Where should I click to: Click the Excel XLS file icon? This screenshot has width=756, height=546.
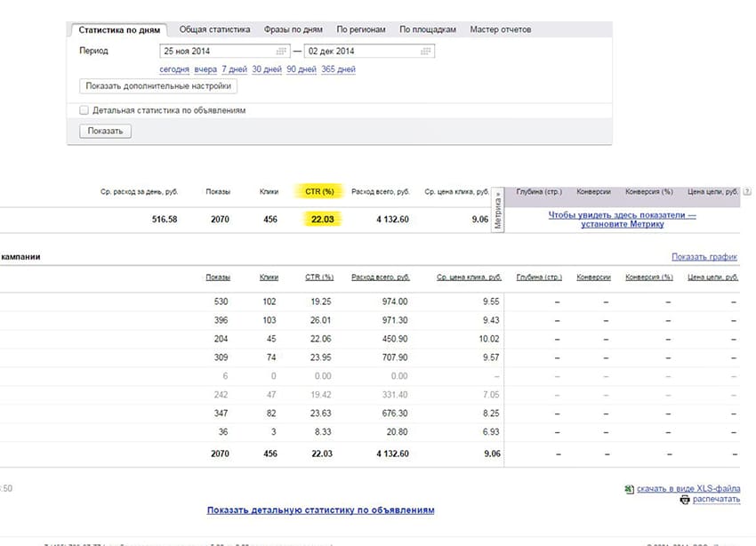pos(629,489)
